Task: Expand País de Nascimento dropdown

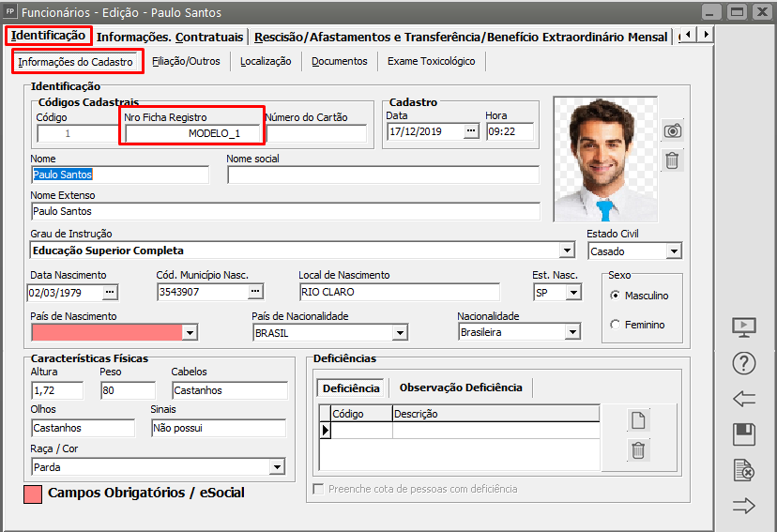Action: [190, 332]
